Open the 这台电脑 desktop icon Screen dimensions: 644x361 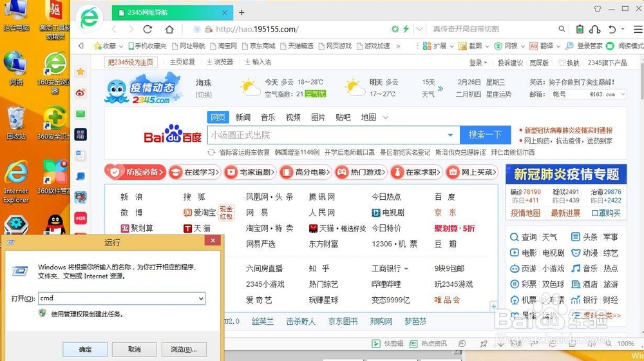(16, 17)
